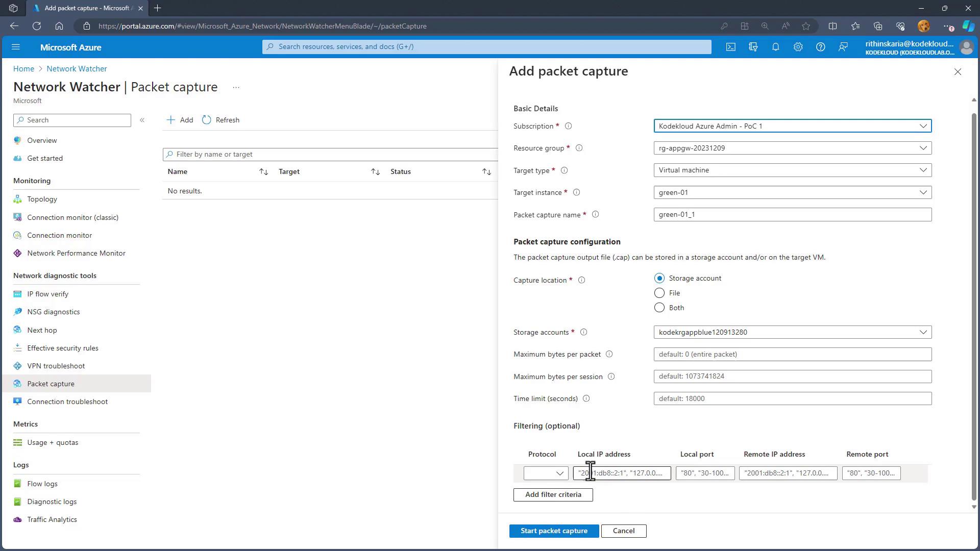Image resolution: width=980 pixels, height=551 pixels.
Task: Go to Connection troubleshoot in sidebar
Action: tap(67, 402)
